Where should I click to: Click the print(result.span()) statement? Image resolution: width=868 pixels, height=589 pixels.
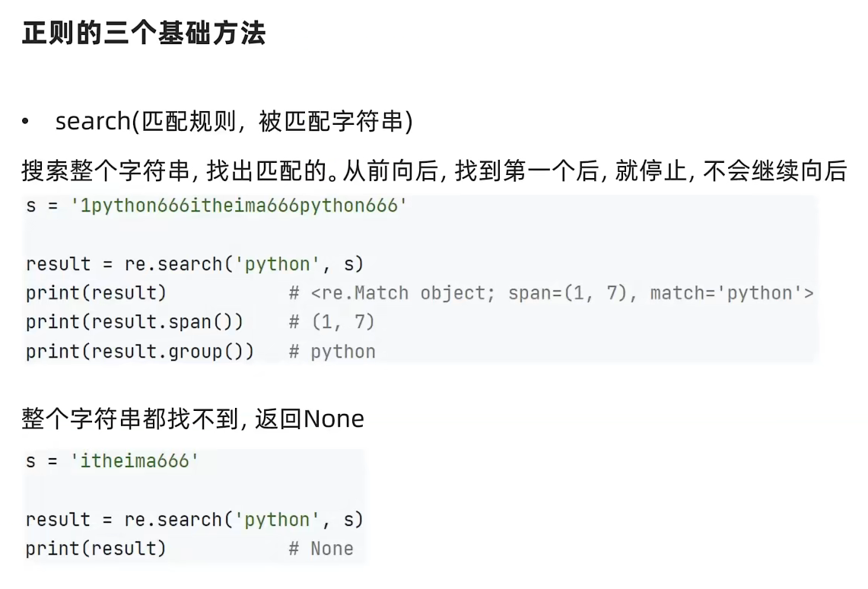[134, 322]
